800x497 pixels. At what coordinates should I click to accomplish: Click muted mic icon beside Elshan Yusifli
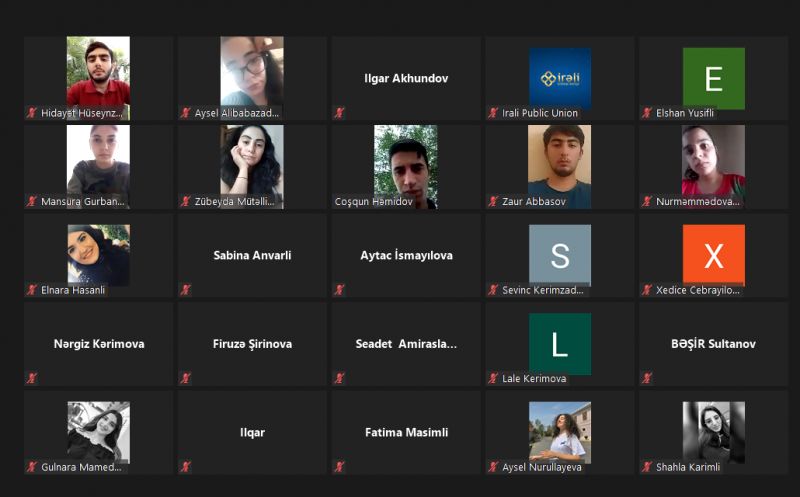pyautogui.click(x=647, y=113)
